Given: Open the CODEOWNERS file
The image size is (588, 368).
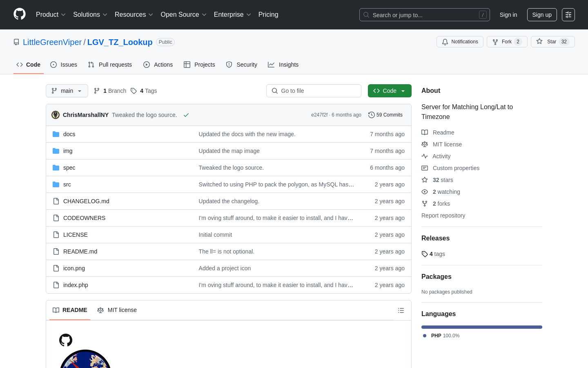Looking at the screenshot, I should point(84,218).
